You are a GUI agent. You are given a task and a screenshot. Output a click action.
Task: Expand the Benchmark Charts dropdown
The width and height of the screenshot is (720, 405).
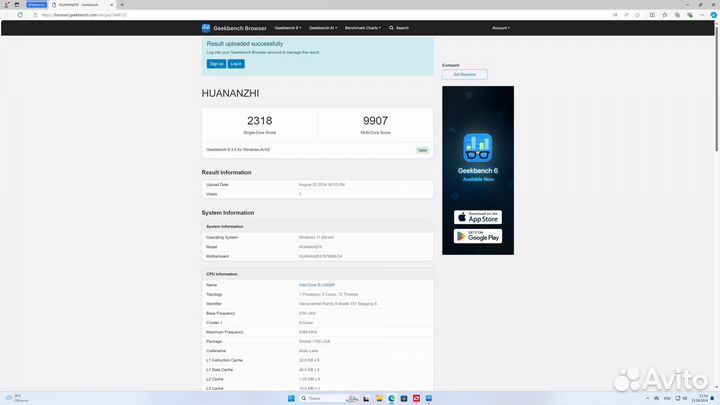(363, 28)
